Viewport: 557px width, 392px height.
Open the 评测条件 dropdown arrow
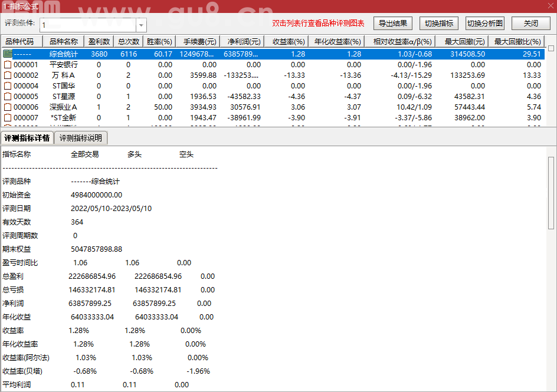click(x=141, y=25)
